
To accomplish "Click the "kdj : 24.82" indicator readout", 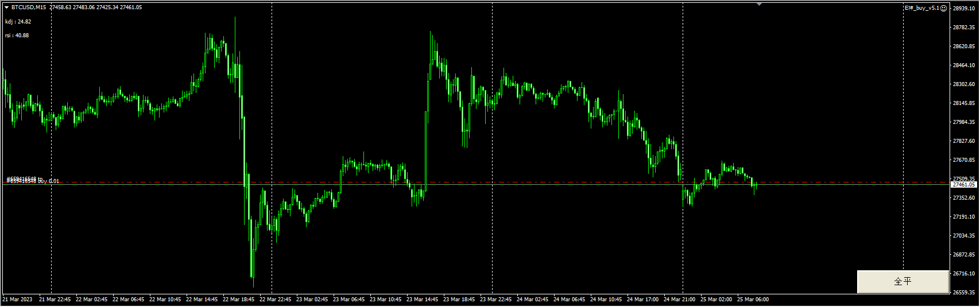I will click(18, 22).
